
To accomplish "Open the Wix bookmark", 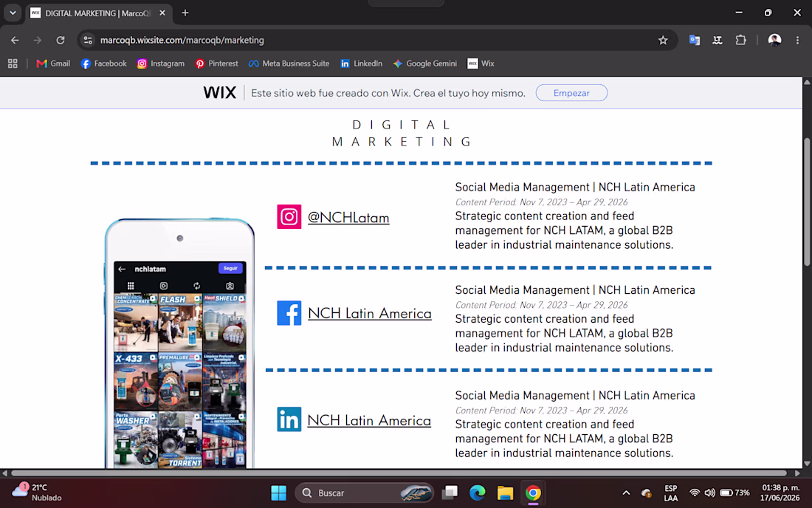I will tap(481, 63).
